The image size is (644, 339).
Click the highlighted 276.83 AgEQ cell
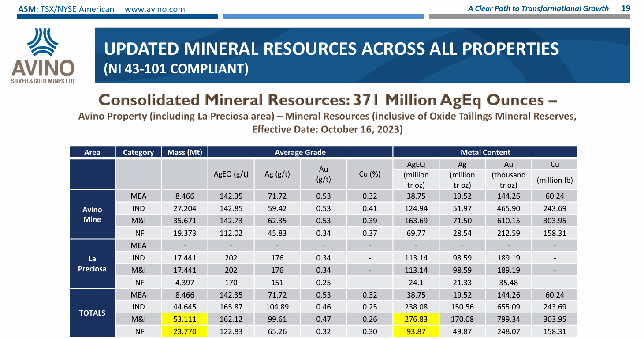pos(416,319)
